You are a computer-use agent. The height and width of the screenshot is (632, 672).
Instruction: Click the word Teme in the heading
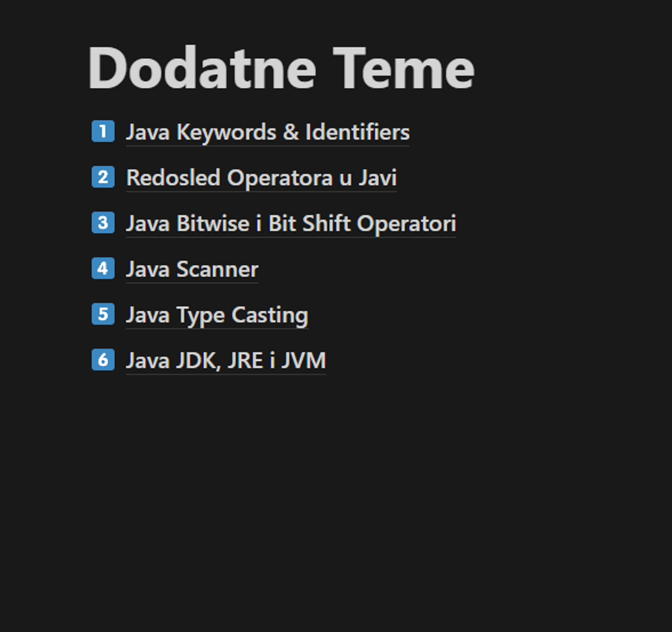403,69
